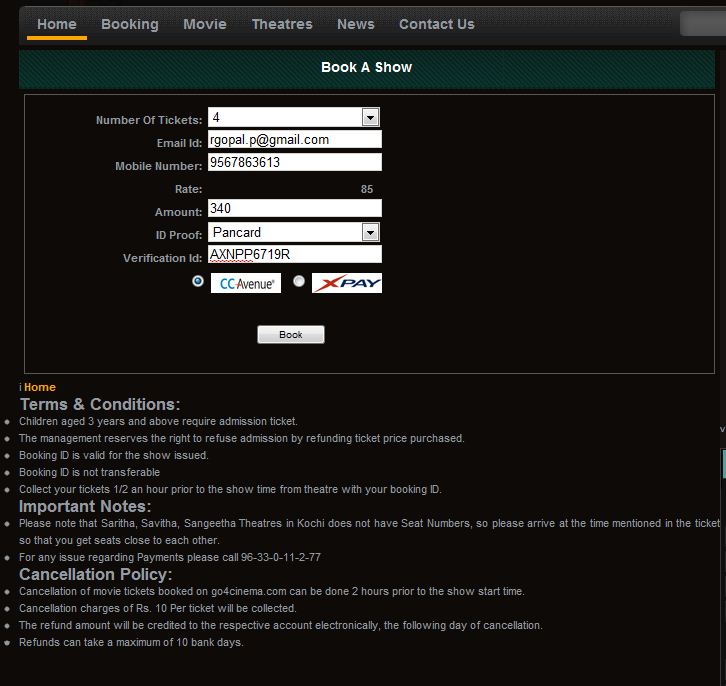This screenshot has width=726, height=686.
Task: Open the Movie menu tab
Action: coord(205,24)
